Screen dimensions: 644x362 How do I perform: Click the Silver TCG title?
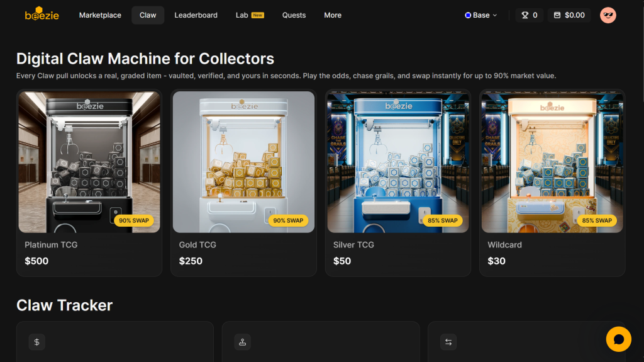point(353,245)
